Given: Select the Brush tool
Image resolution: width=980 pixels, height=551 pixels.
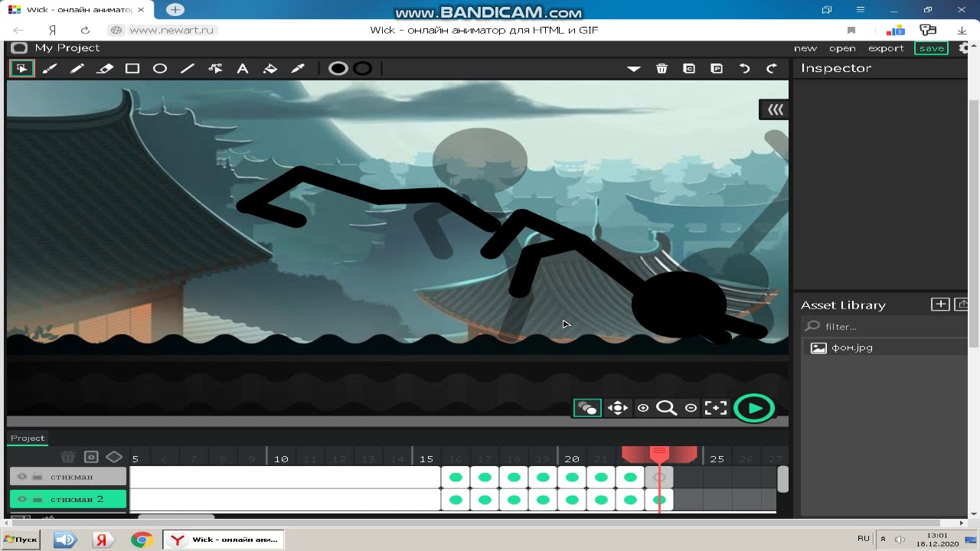Looking at the screenshot, I should [x=50, y=68].
